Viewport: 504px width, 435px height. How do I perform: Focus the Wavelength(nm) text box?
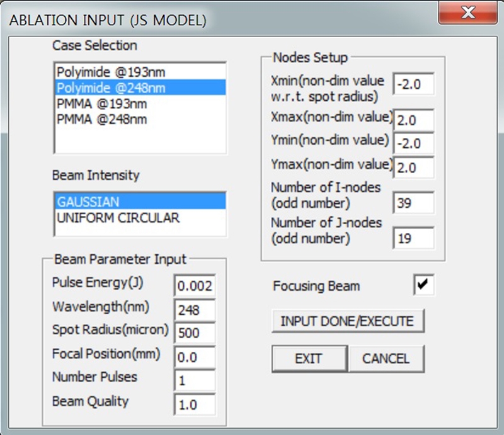click(195, 310)
